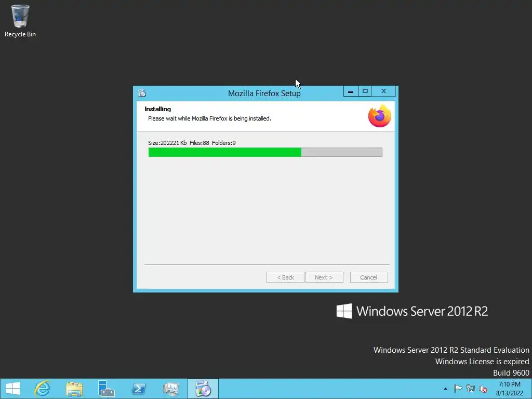The image size is (532, 399).
Task: Click the Cancel button in the installer
Action: (369, 277)
